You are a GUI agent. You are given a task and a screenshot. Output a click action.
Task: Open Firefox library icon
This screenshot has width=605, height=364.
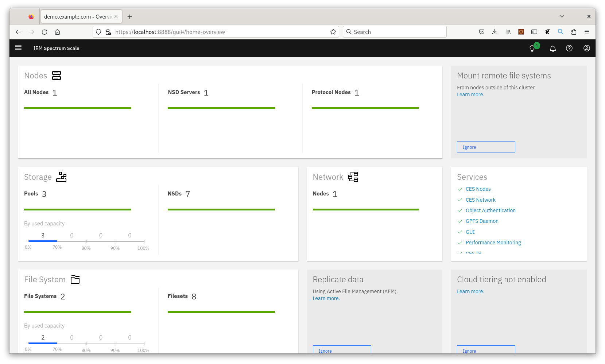(508, 32)
